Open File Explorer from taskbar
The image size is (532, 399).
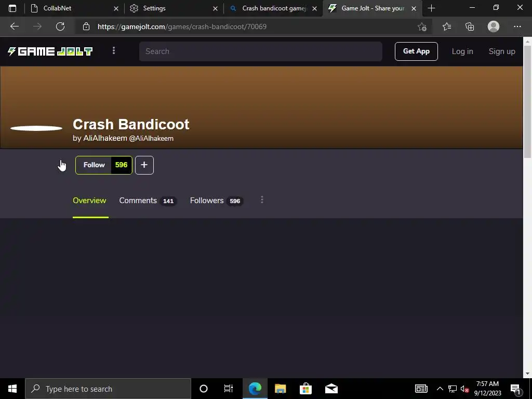point(280,389)
